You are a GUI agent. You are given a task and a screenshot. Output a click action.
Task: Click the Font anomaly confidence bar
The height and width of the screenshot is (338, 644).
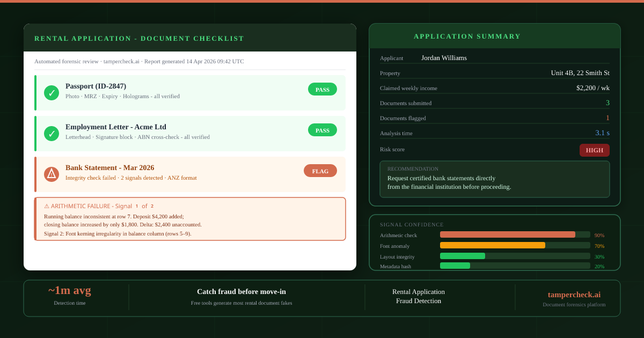[x=515, y=245]
